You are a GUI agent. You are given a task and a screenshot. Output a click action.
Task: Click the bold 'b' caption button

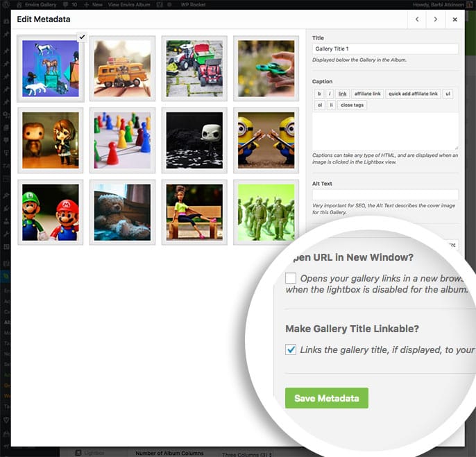click(x=319, y=94)
